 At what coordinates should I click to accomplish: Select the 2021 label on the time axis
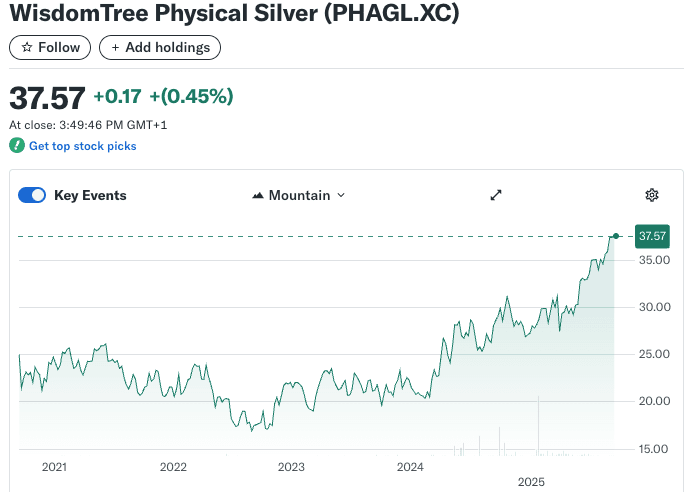point(54,467)
